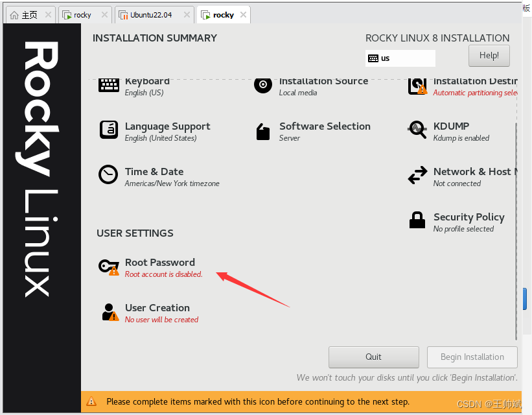
Task: Click the Quit button
Action: click(373, 357)
